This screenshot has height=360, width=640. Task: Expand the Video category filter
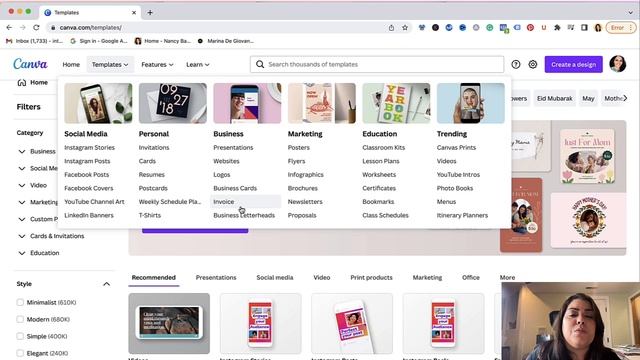click(x=22, y=185)
